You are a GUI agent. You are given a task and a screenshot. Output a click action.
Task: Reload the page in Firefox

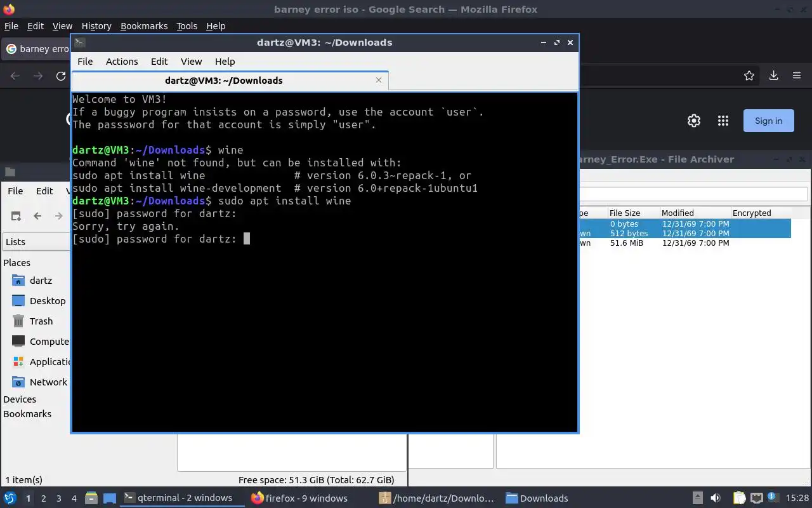coord(61,76)
